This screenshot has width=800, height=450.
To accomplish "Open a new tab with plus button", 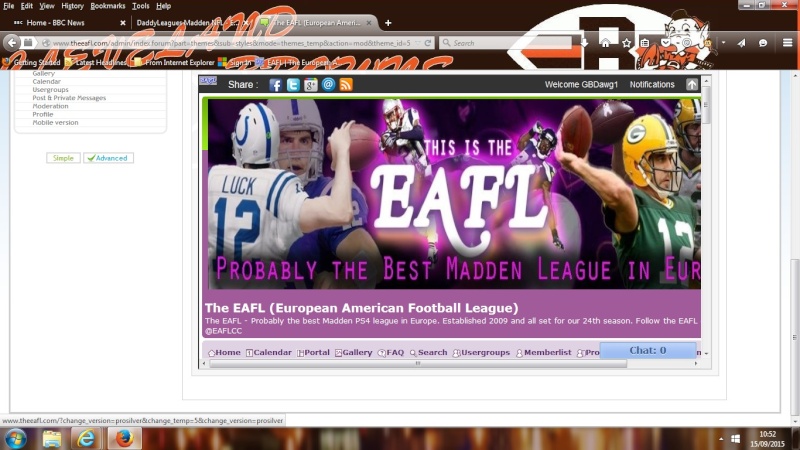I will 388,23.
